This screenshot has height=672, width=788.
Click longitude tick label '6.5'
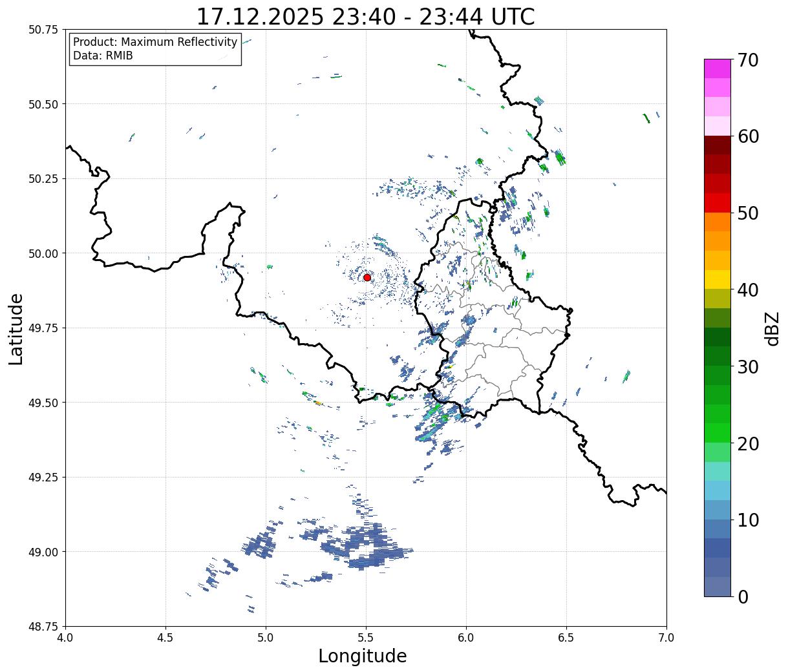point(566,638)
